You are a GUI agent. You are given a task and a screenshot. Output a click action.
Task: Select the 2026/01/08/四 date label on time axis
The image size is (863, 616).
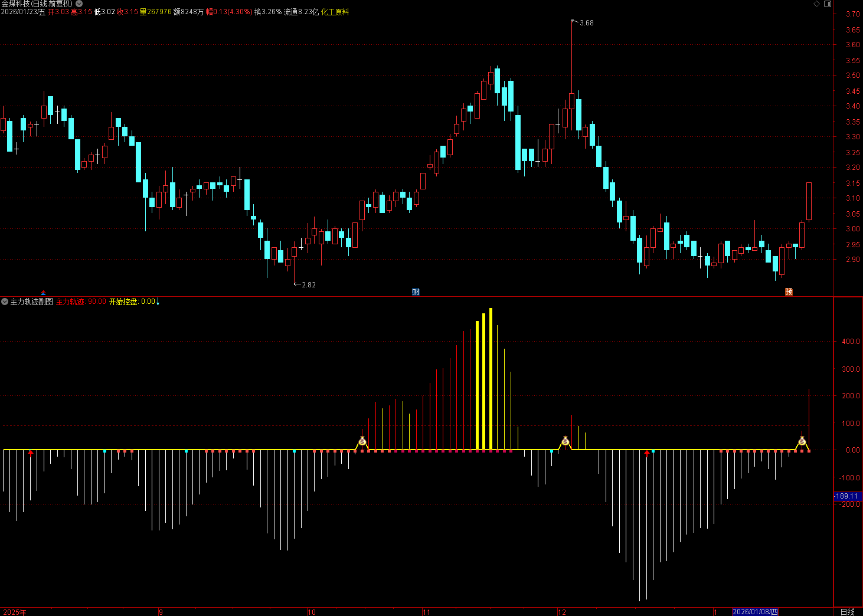pos(756,612)
